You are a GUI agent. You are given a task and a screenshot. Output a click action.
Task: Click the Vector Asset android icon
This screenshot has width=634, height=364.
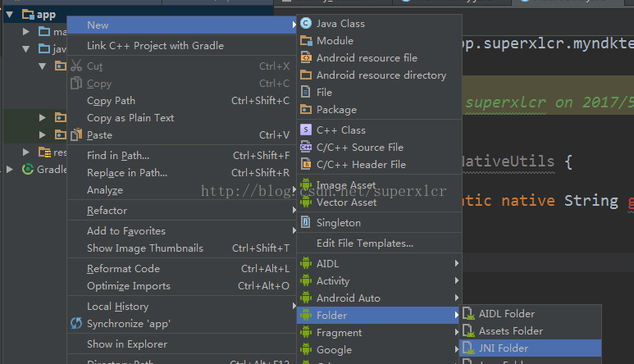tap(306, 202)
